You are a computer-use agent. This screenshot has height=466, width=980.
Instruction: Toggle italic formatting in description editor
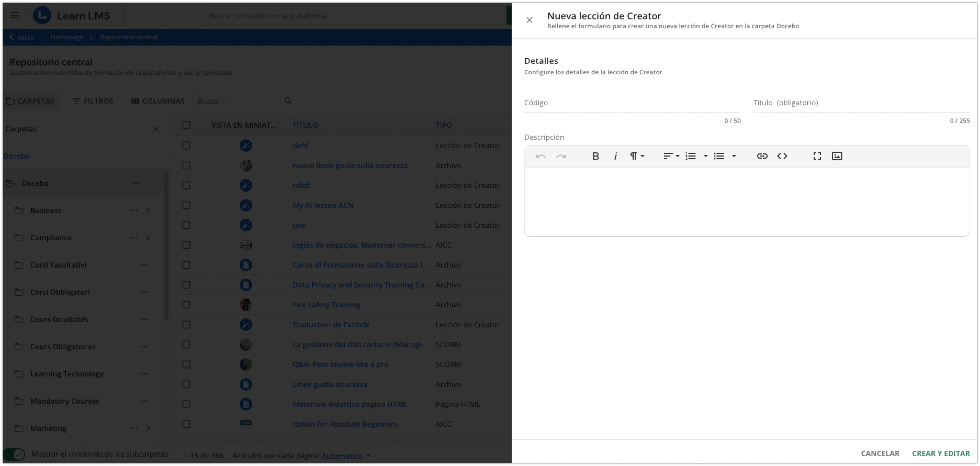tap(615, 156)
